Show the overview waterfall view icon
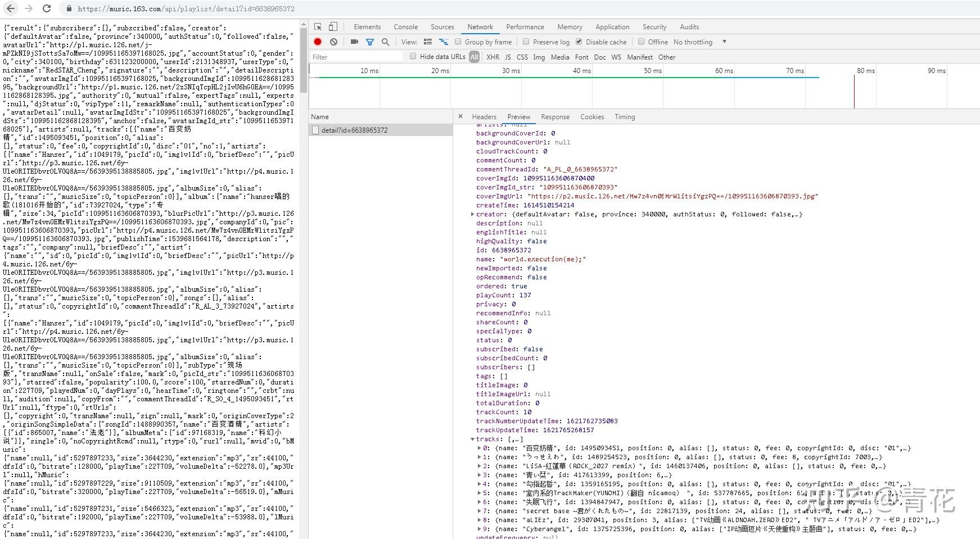Screen dimensions: 980x539 click(x=444, y=42)
